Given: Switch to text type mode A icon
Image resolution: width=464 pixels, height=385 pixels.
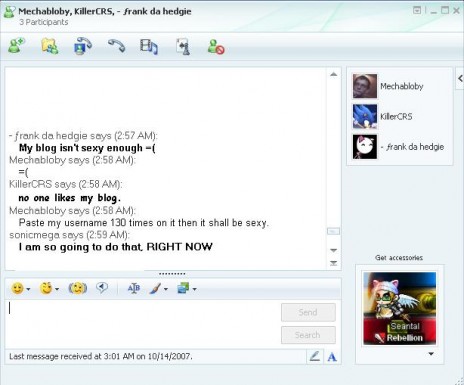Looking at the screenshot, I should coord(332,357).
